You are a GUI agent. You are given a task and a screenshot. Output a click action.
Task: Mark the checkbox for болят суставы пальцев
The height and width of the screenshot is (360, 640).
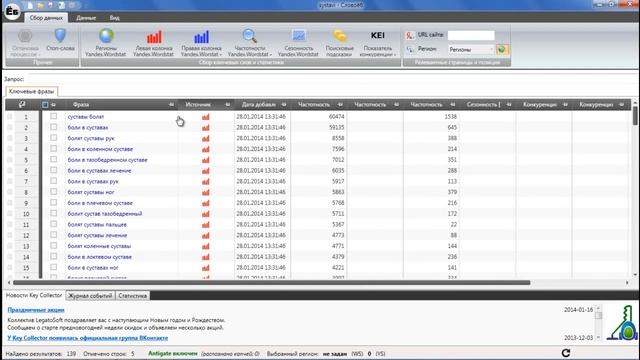[x=53, y=224]
